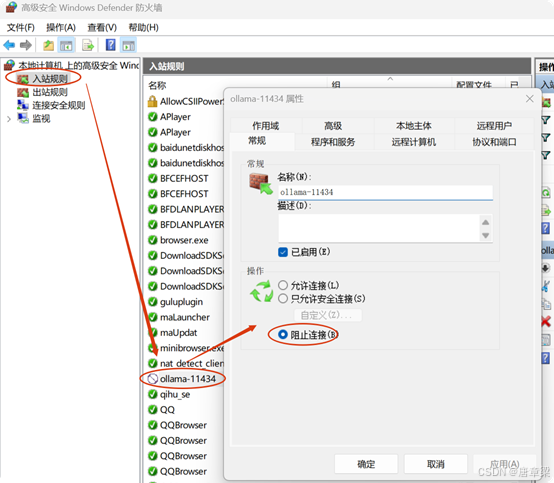Switch to the 作用域 (Scope) tab
The height and width of the screenshot is (483, 554).
pos(266,126)
